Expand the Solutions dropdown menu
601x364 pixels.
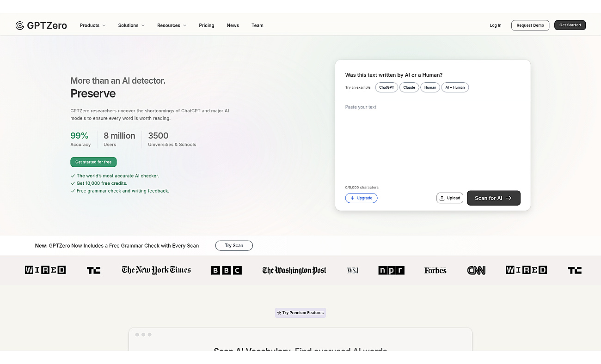pos(131,25)
